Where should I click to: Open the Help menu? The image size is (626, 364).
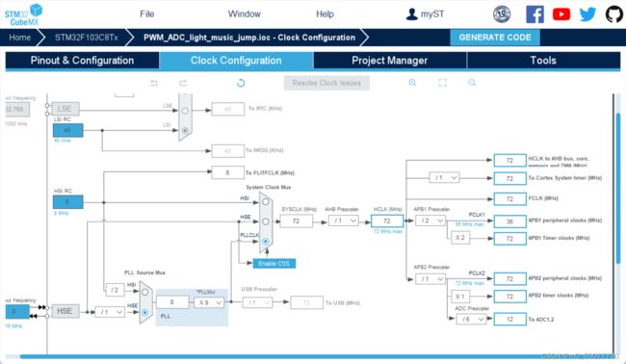[x=325, y=14]
